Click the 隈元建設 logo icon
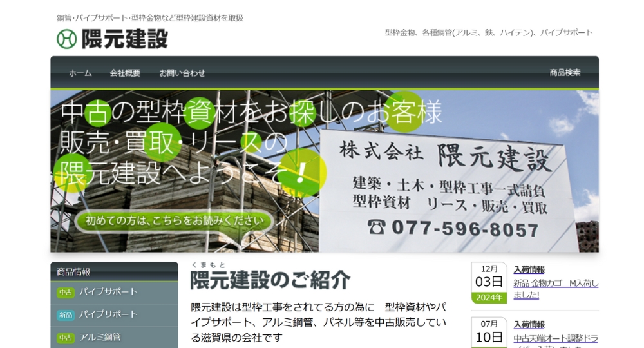The width and height of the screenshot is (644, 348). (x=66, y=39)
